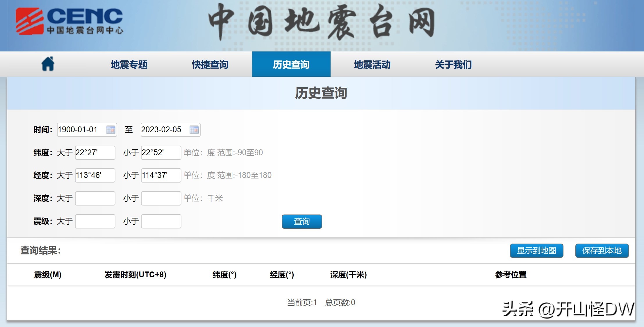The width and height of the screenshot is (644, 327).
Task: Click the 显示到地图 button
Action: (x=536, y=251)
